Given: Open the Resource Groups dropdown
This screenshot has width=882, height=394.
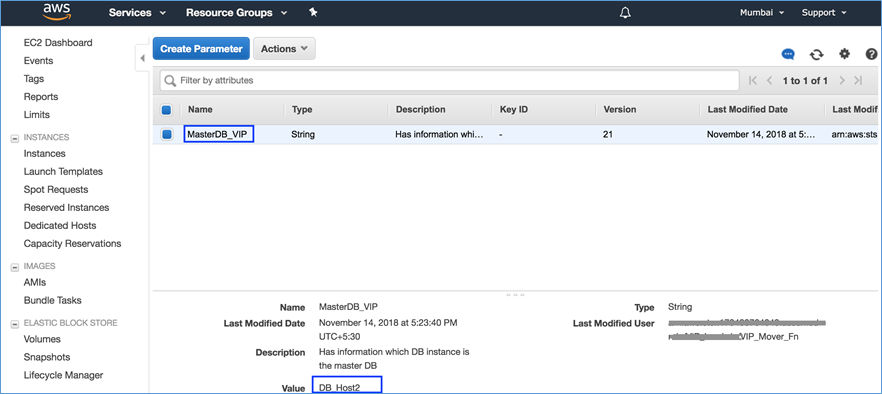Looking at the screenshot, I should [x=236, y=12].
